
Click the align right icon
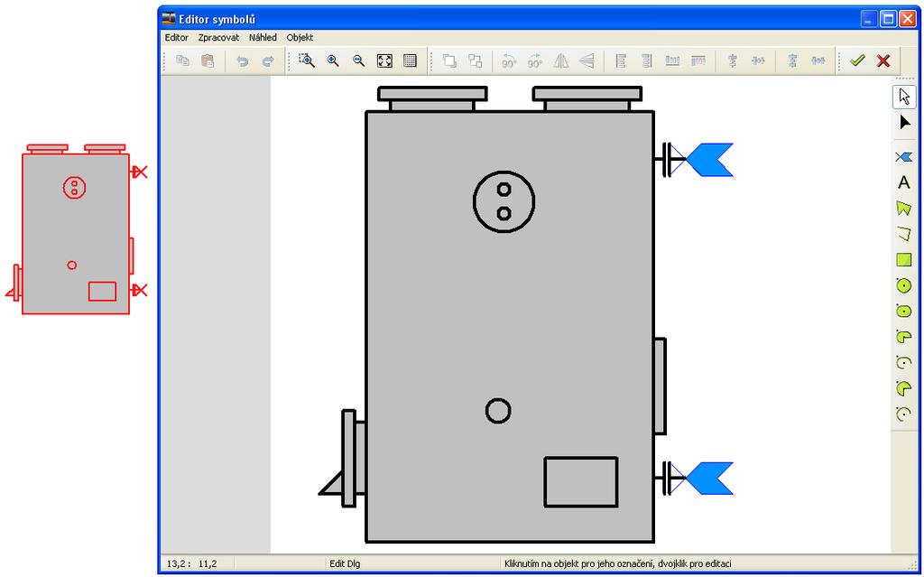(x=646, y=60)
